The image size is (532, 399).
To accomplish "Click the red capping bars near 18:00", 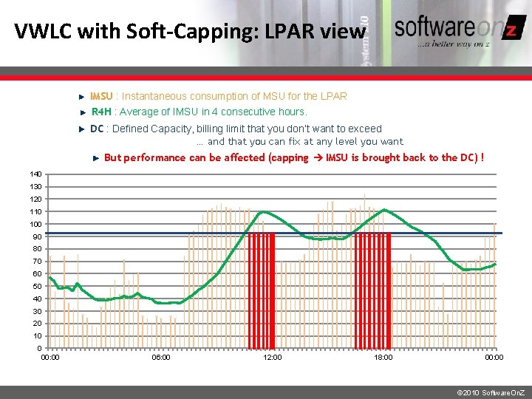I will coord(372,291).
